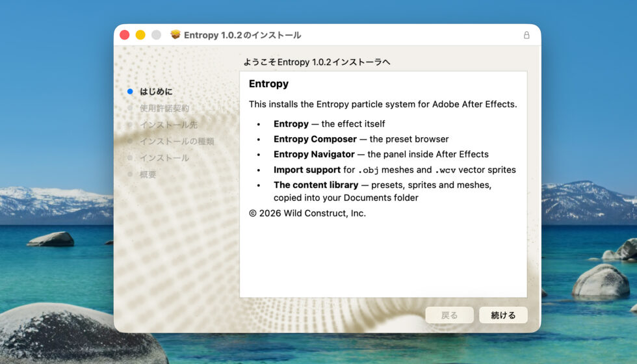Viewport: 637px width, 364px height.
Task: Click the 'Import support' bullet line
Action: point(395,170)
